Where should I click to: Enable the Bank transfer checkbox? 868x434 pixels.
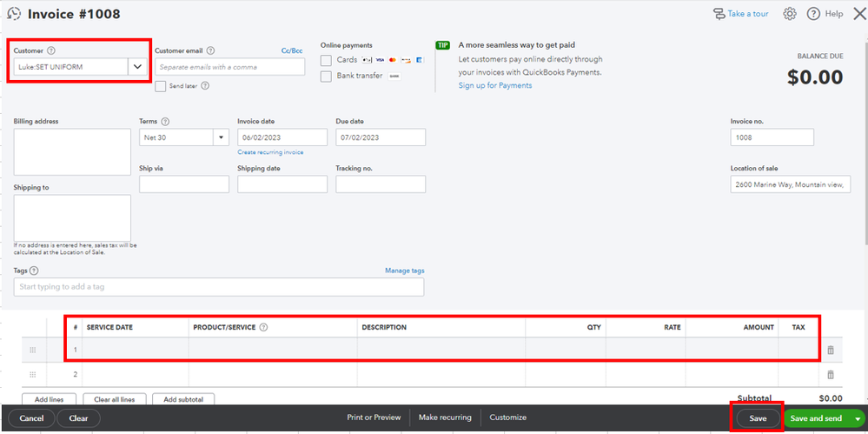326,77
